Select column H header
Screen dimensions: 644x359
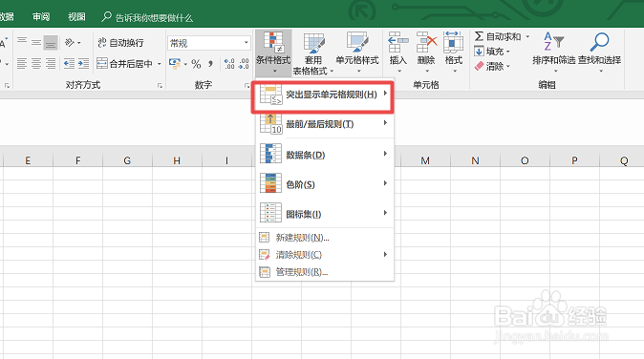coord(177,160)
